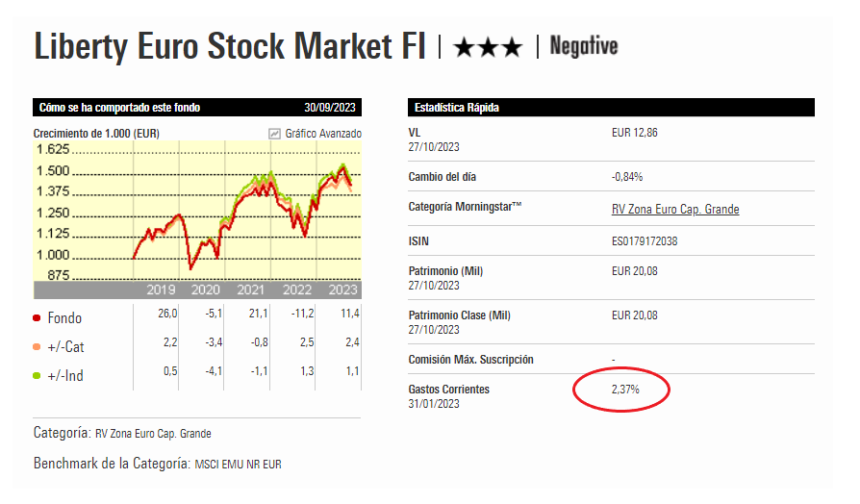The width and height of the screenshot is (860, 504).
Task: Click the green +/-Ind legend dot
Action: tap(37, 375)
